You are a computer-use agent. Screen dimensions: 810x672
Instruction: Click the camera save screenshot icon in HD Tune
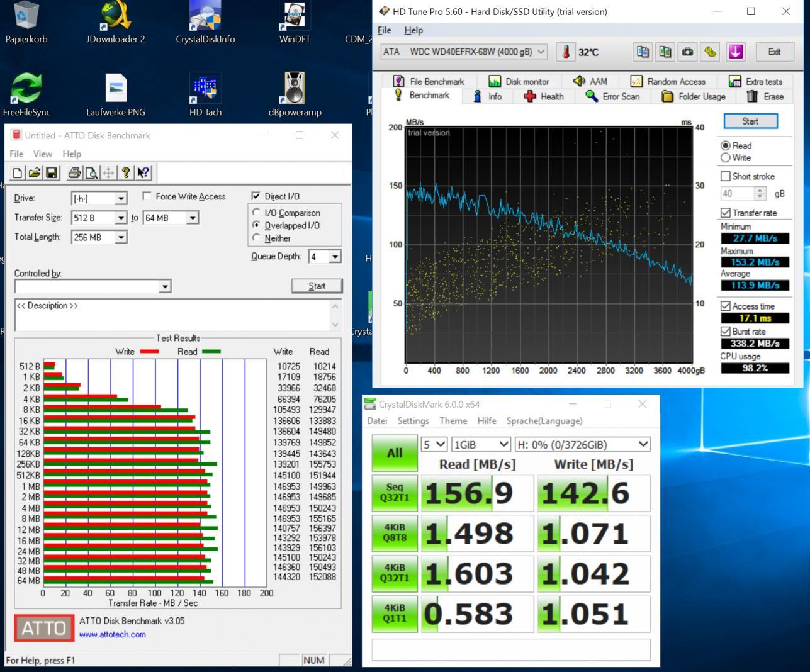click(x=688, y=52)
